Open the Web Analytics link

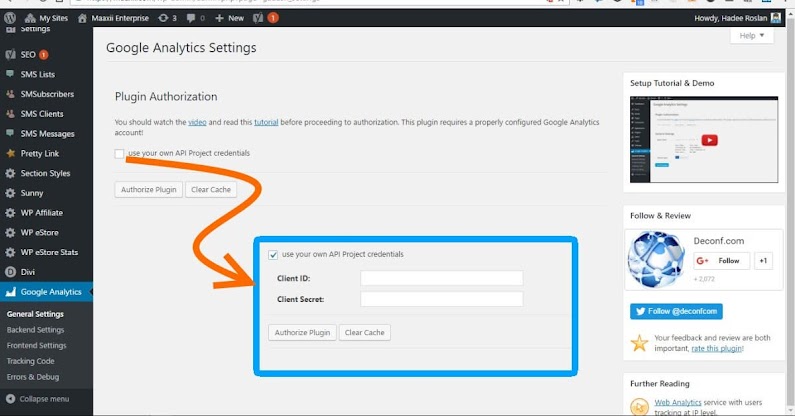pos(677,402)
